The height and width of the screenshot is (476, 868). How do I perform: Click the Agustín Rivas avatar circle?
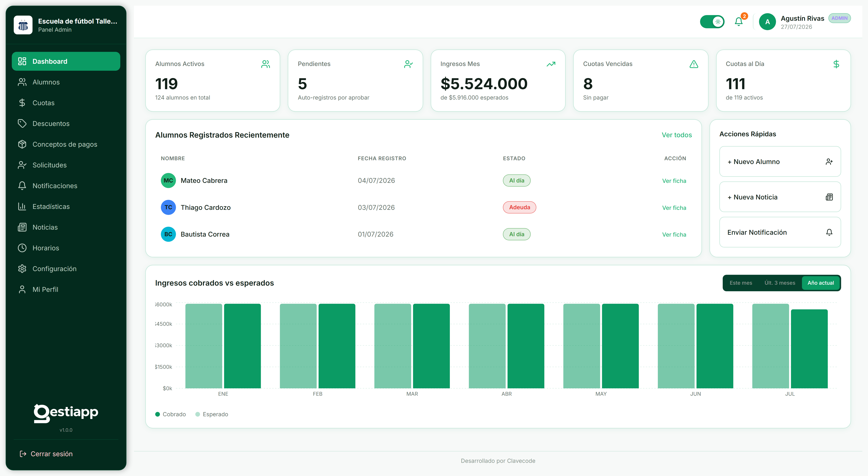point(767,22)
